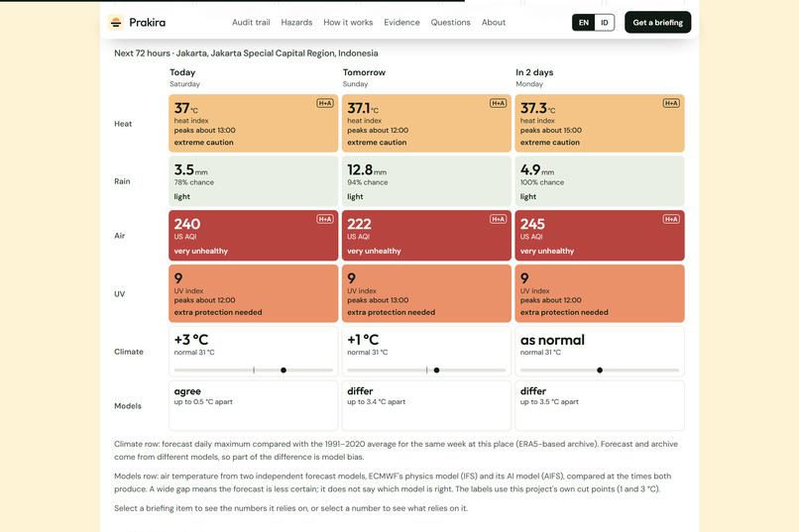Click the Today Saturday column header
799x532 pixels.
[185, 77]
